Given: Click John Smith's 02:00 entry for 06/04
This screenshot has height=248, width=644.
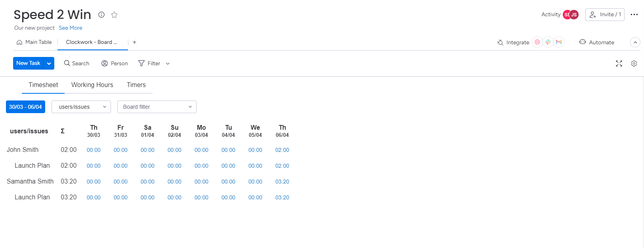Looking at the screenshot, I should (x=282, y=150).
